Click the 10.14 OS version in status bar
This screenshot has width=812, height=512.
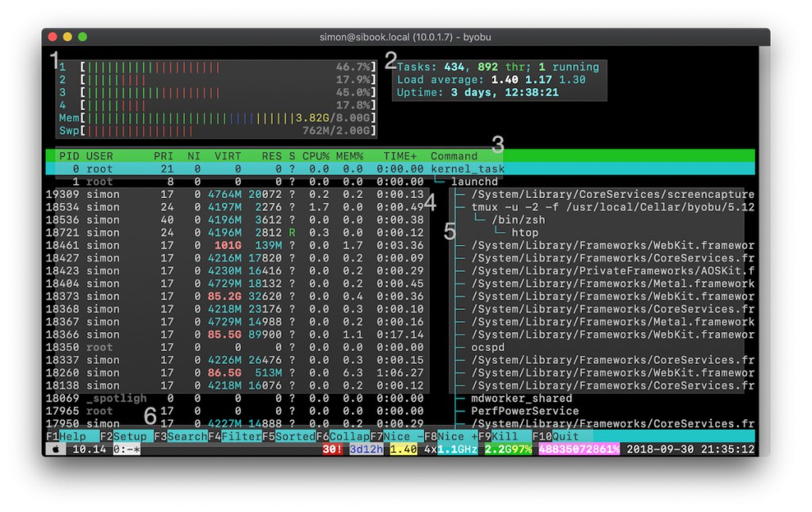click(89, 449)
